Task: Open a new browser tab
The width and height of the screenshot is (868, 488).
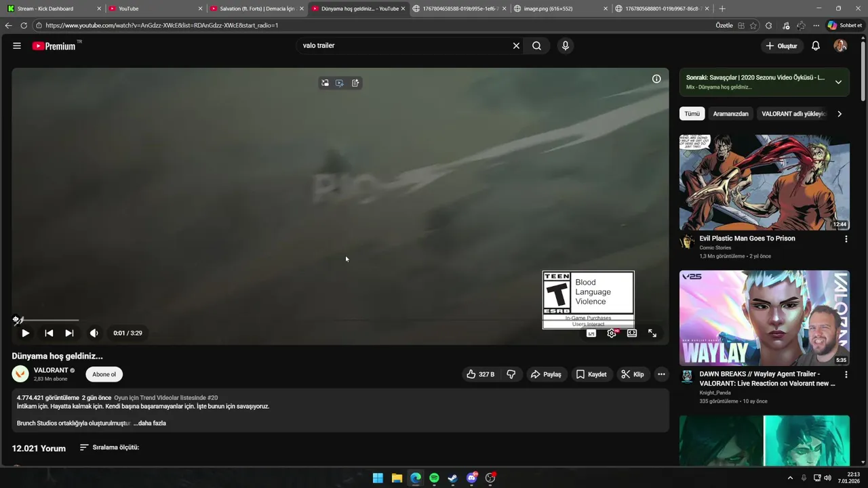Action: click(x=722, y=9)
